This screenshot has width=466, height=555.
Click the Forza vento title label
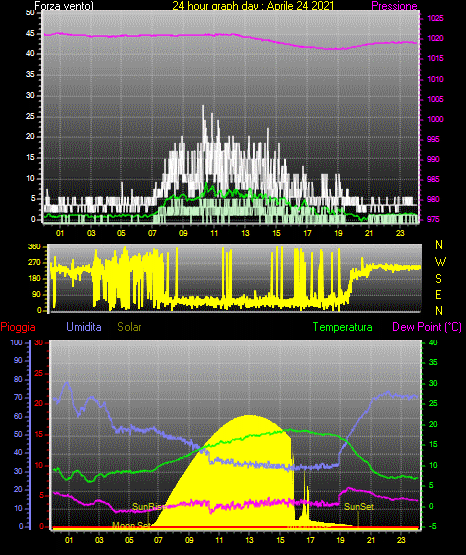(x=64, y=6)
